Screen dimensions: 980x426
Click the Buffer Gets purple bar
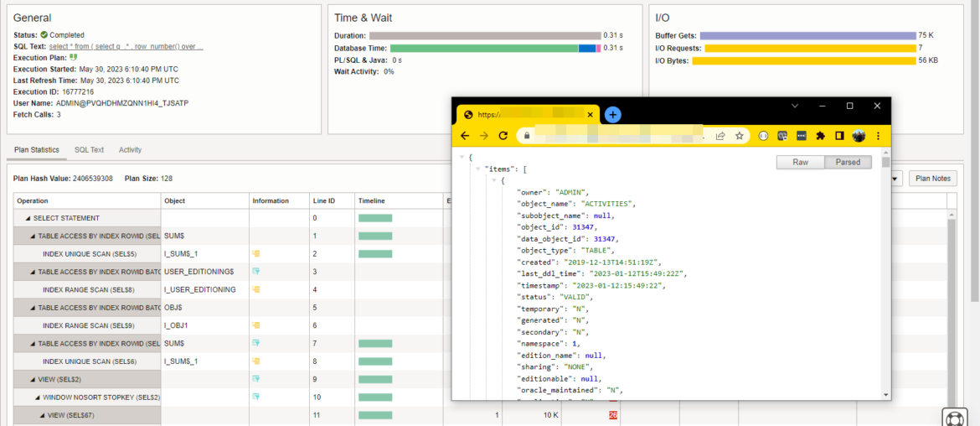coord(808,36)
